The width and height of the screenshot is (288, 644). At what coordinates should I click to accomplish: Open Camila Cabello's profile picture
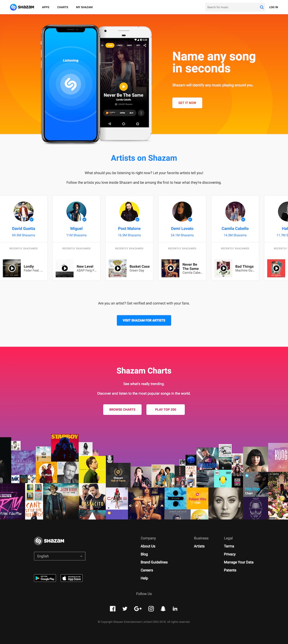tap(235, 212)
